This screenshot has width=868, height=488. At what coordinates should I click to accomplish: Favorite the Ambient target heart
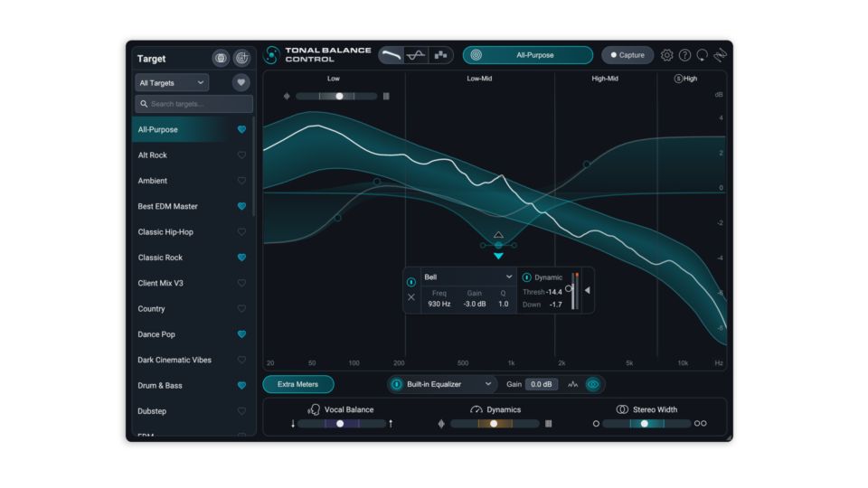click(x=242, y=181)
